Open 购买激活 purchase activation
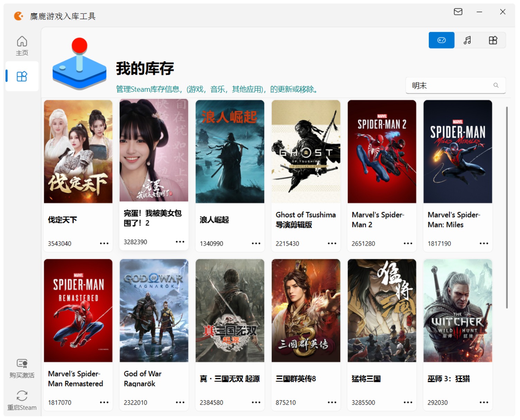The width and height of the screenshot is (520, 420). pyautogui.click(x=22, y=368)
